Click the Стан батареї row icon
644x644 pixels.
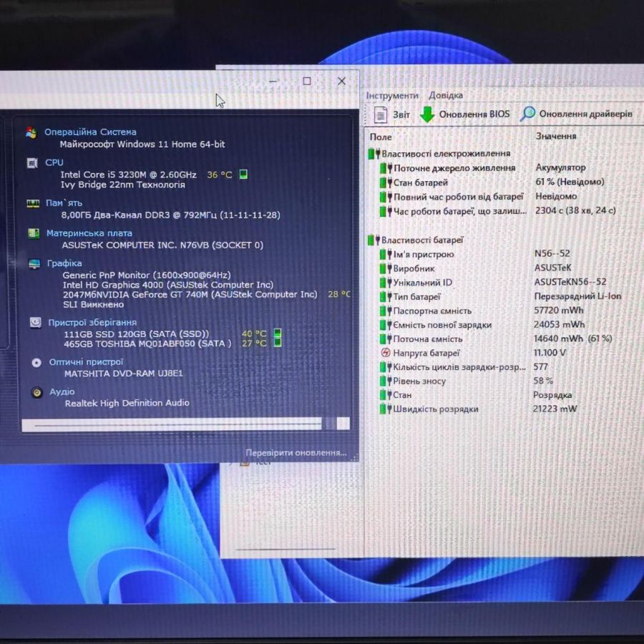pyautogui.click(x=386, y=182)
